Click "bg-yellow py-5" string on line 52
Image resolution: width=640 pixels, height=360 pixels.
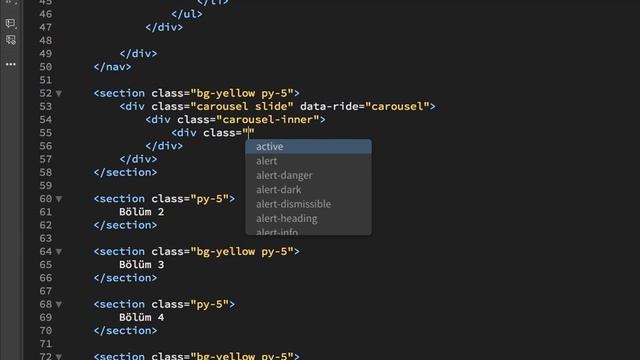(242, 93)
